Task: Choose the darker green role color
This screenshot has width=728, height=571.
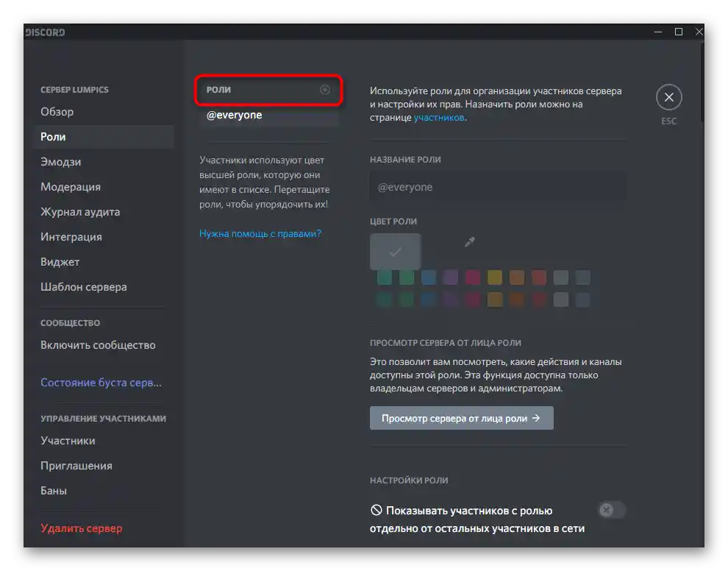Action: tap(407, 299)
